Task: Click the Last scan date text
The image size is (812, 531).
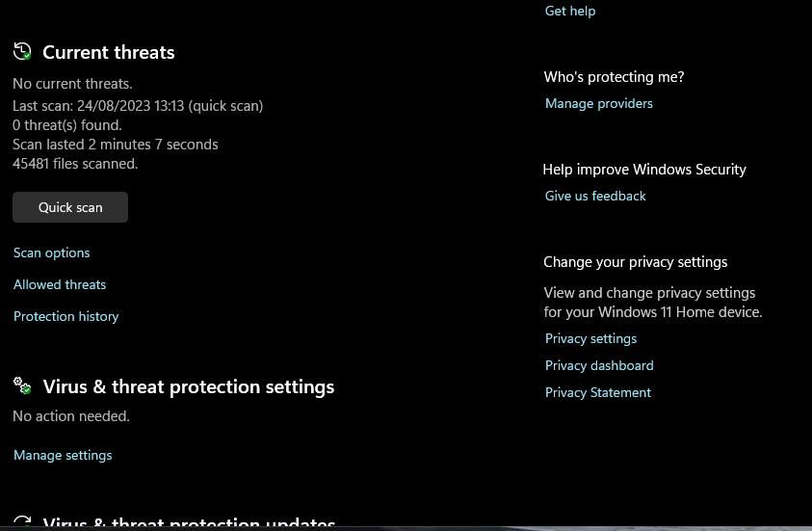Action: (x=138, y=106)
